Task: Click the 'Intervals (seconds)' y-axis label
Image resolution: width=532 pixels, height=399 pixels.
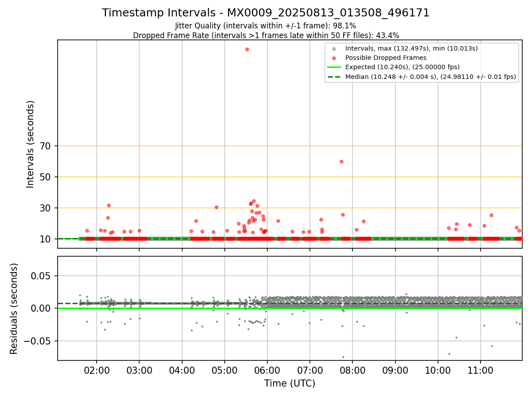Action: pos(30,144)
